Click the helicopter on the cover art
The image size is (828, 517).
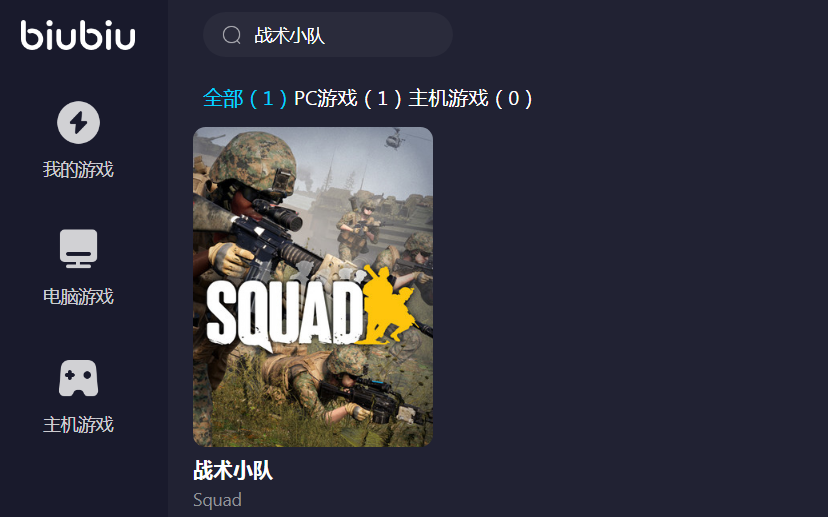click(394, 139)
